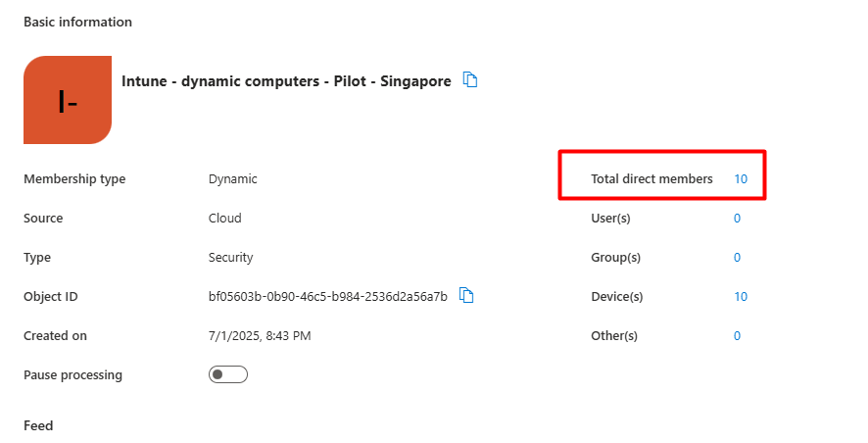Click the Object ID value text
The height and width of the screenshot is (443, 868).
[327, 297]
